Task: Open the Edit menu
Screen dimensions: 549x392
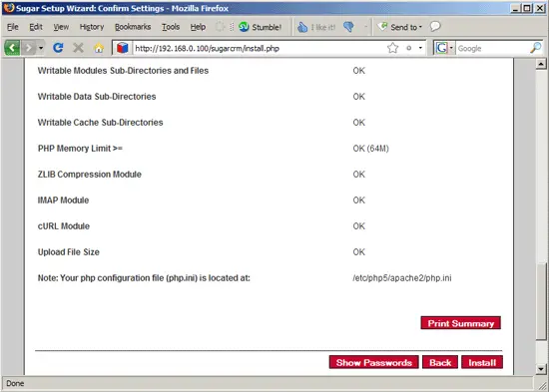Action: coord(36,27)
